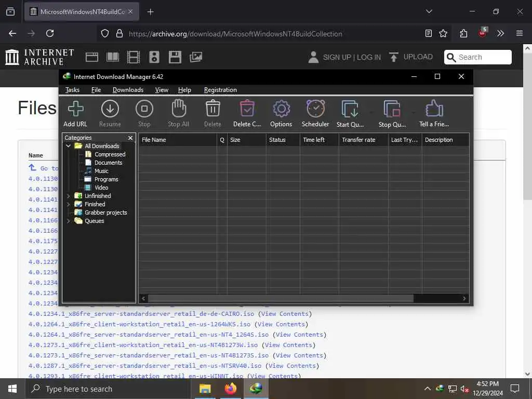Sort by Size column header
532x399 pixels.
(247, 140)
